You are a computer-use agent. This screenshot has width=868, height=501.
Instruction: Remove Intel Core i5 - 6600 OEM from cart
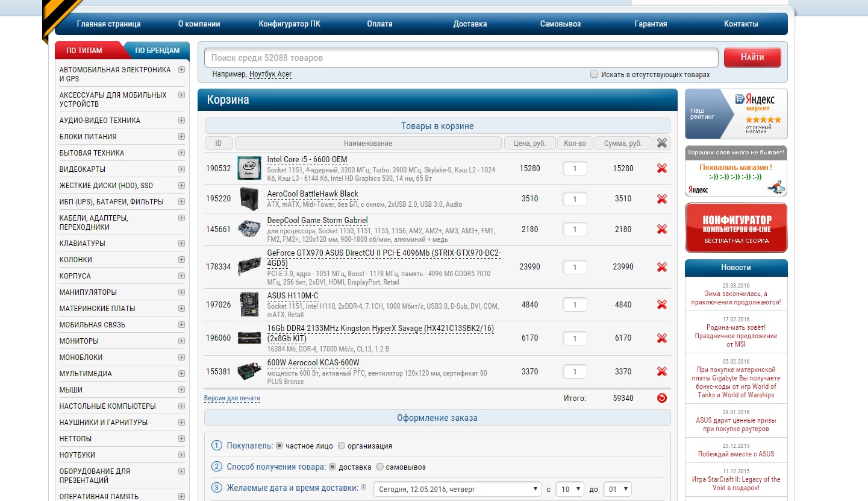(x=662, y=168)
